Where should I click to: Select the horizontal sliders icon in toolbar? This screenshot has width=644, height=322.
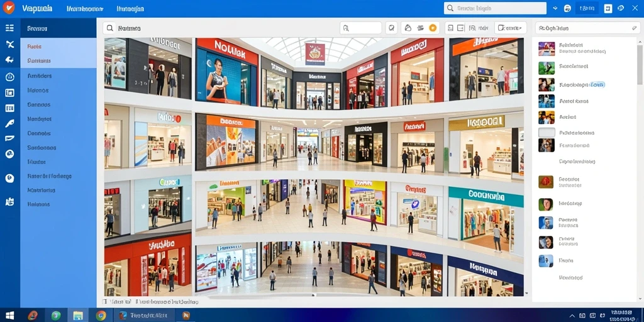tap(420, 28)
